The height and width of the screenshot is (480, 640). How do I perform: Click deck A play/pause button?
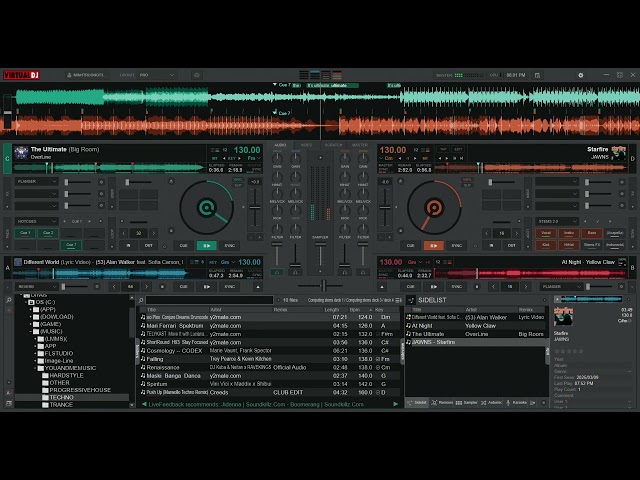pos(207,287)
